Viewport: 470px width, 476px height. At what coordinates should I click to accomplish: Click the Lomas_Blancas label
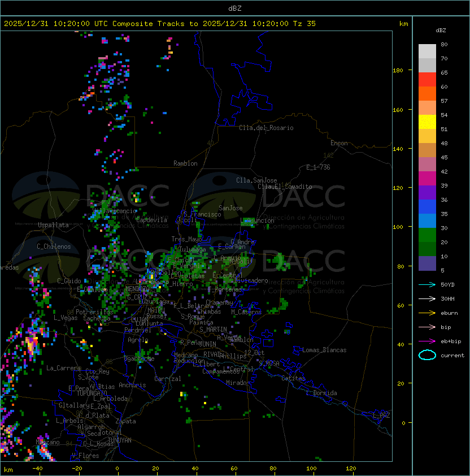tap(324, 350)
